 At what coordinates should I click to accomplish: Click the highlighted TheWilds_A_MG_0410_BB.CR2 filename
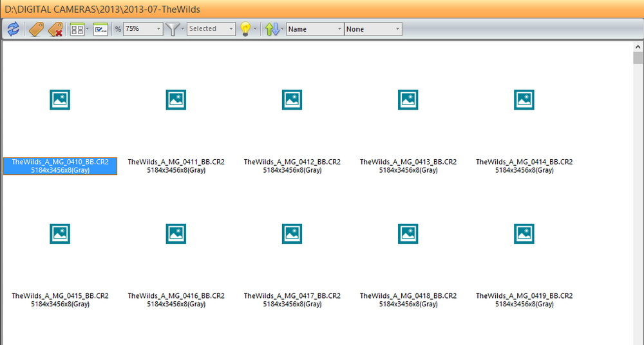(60, 162)
